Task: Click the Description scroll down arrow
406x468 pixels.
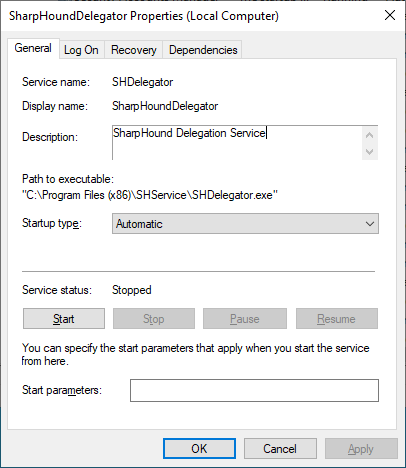Action: pyautogui.click(x=369, y=152)
